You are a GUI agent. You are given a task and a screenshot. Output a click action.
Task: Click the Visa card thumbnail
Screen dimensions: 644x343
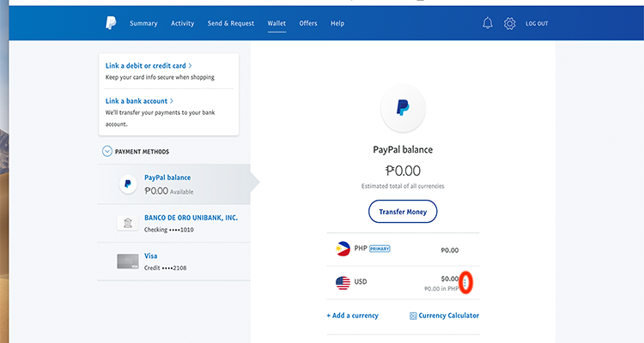(128, 262)
